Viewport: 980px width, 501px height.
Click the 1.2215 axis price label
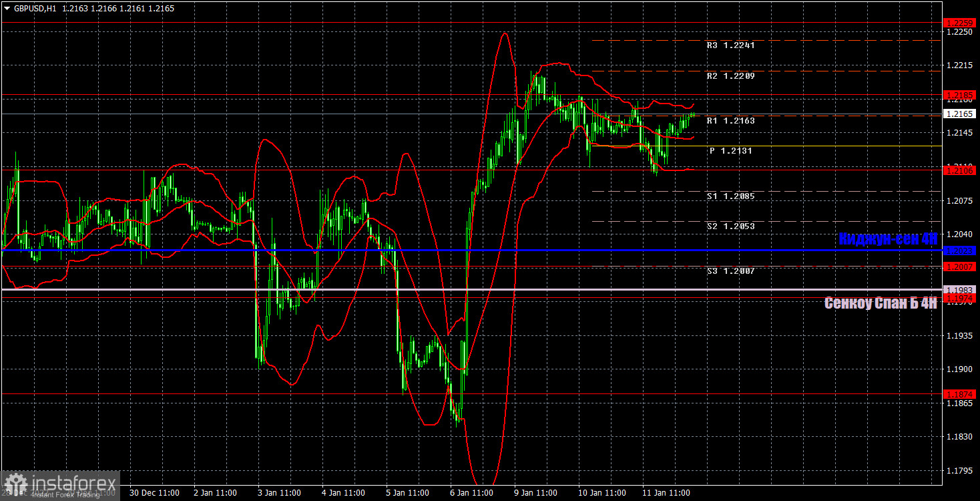pos(961,65)
